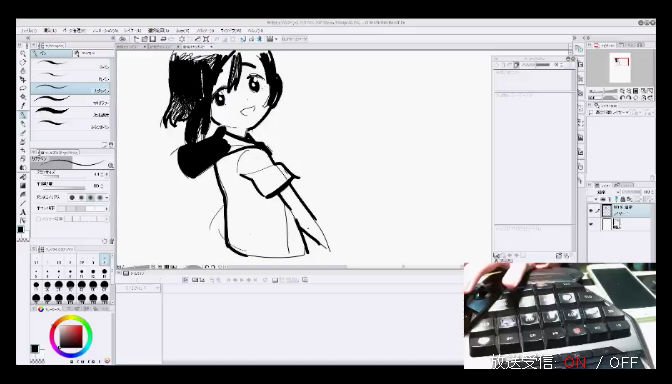672x384 pixels.
Task: Toggle Snap to Ruler in command bar
Action: tap(243, 39)
